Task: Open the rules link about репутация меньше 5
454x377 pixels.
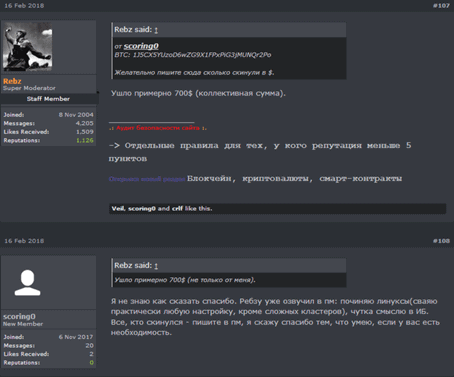Action: point(260,152)
